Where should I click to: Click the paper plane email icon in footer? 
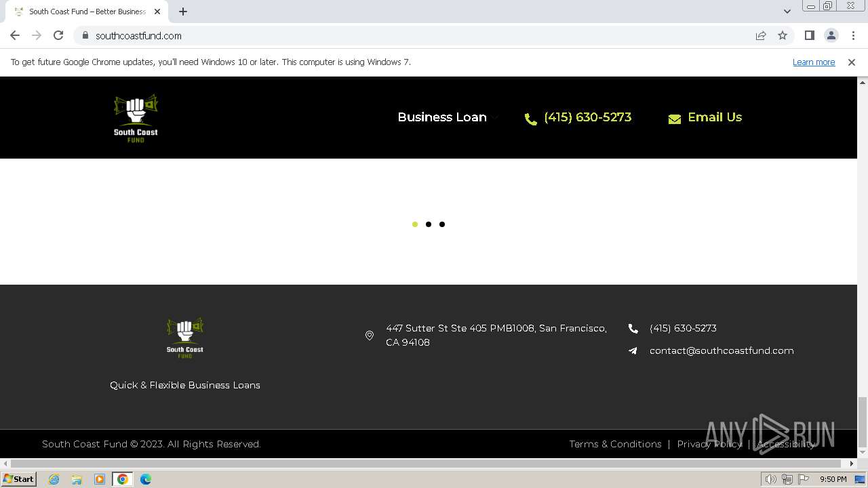click(633, 351)
